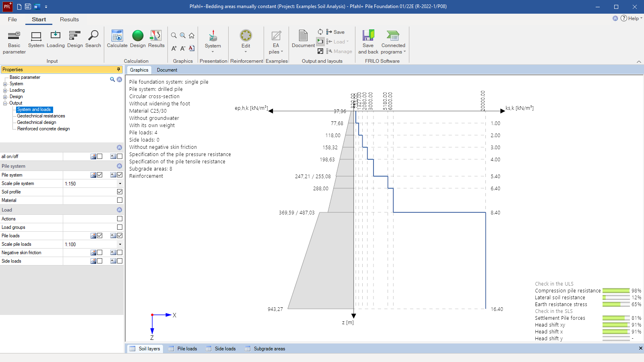Open the Pile loads table tab
Image resolution: width=644 pixels, height=362 pixels.
click(183, 349)
